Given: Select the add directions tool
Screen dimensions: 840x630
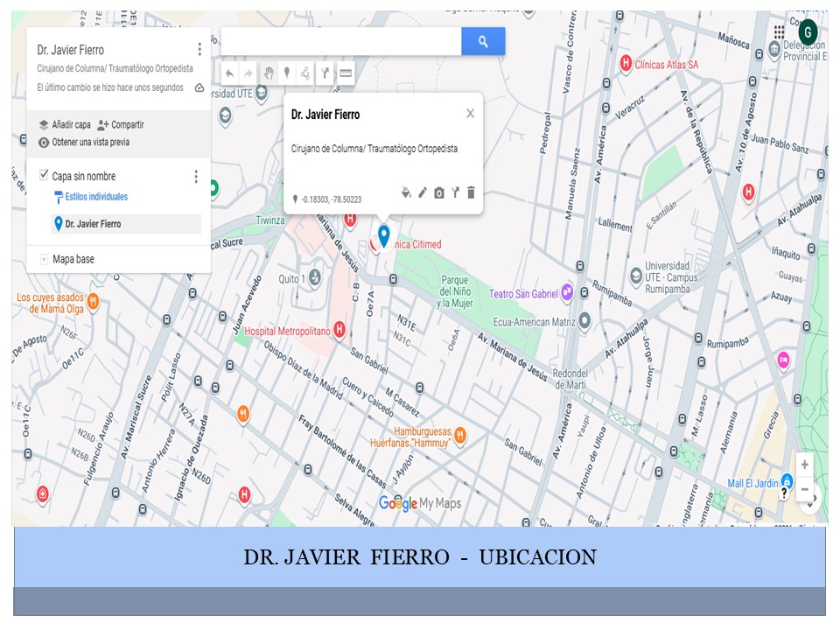Looking at the screenshot, I should pyautogui.click(x=325, y=73).
